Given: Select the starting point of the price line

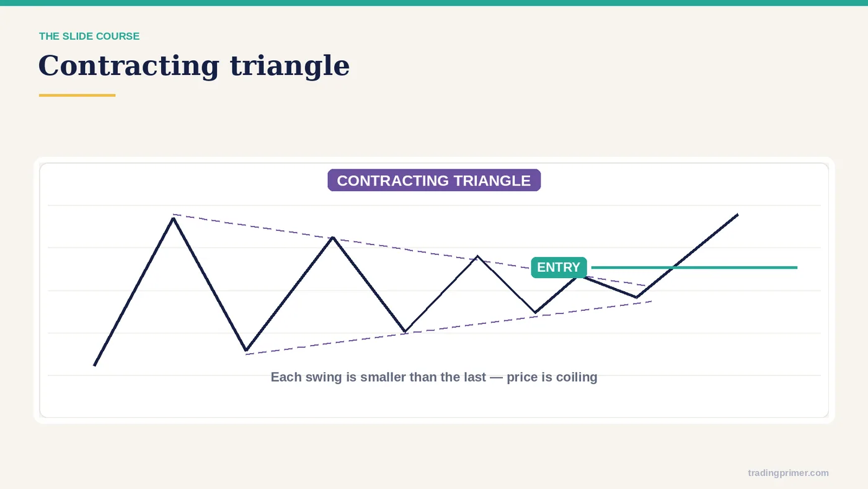Looking at the screenshot, I should (95, 365).
